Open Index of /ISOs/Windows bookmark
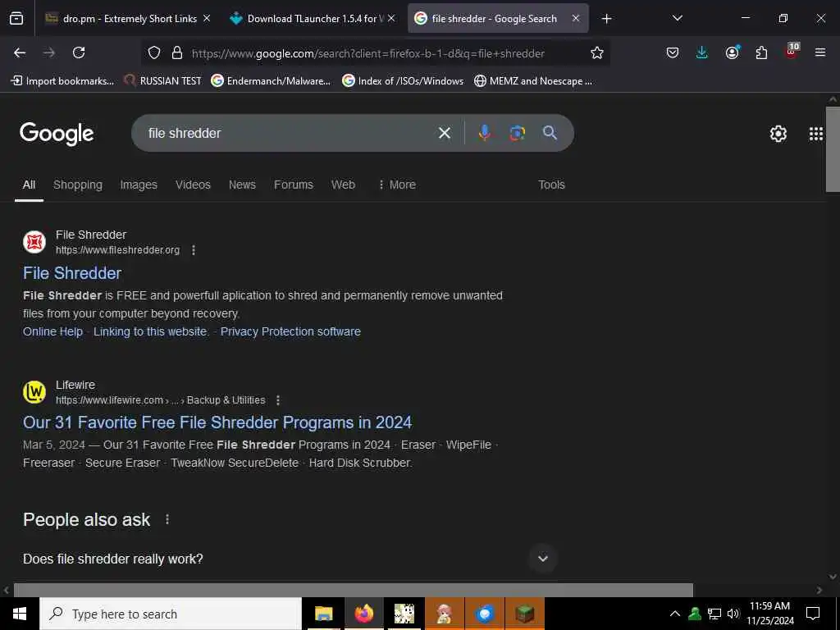The height and width of the screenshot is (630, 840). 403,81
